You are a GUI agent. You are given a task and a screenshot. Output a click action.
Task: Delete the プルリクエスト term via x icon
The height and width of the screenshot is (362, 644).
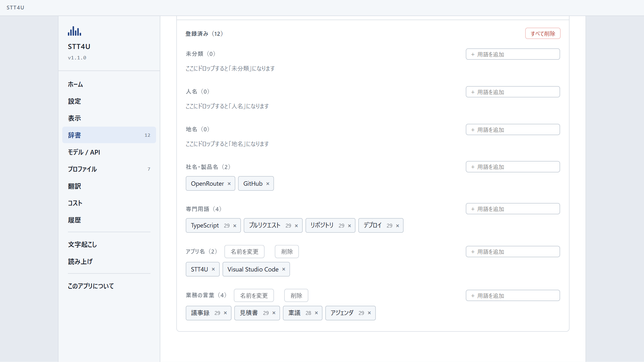point(296,226)
